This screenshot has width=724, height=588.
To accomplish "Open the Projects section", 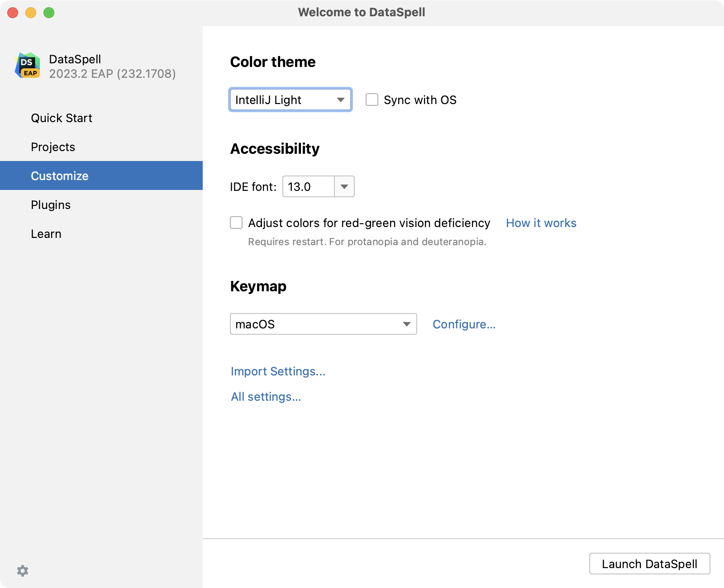I will (x=101, y=147).
